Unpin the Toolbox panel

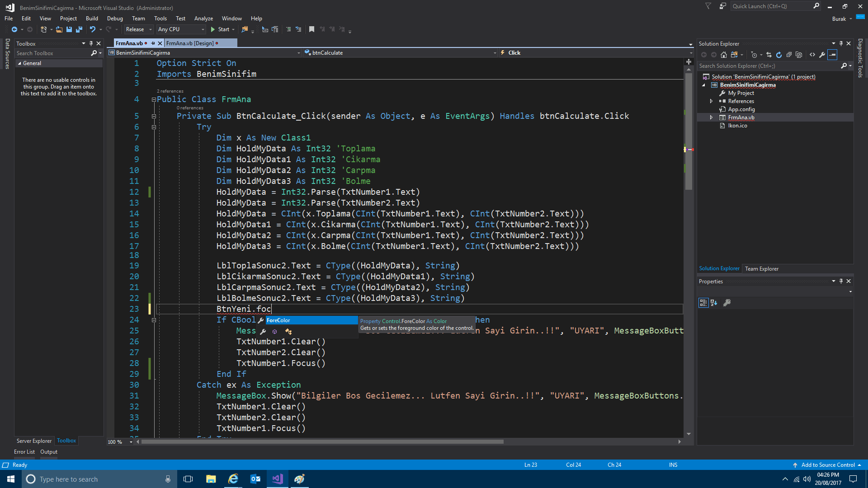pyautogui.click(x=91, y=43)
